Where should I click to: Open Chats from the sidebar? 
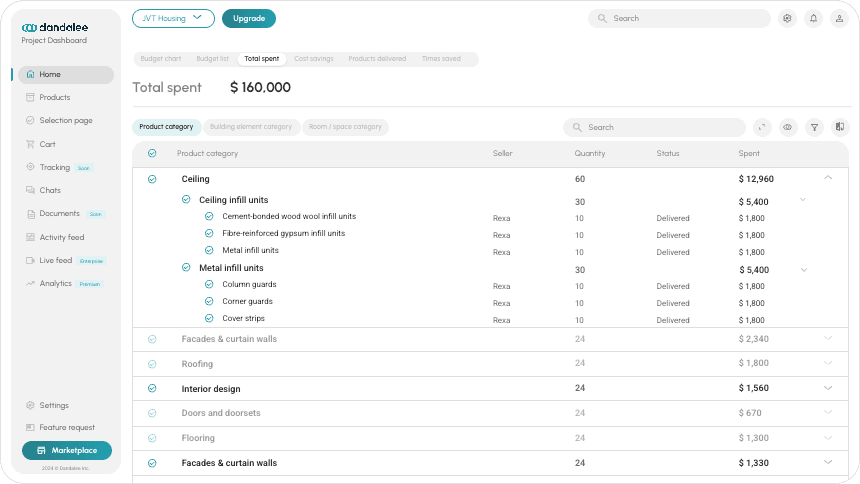click(x=50, y=190)
